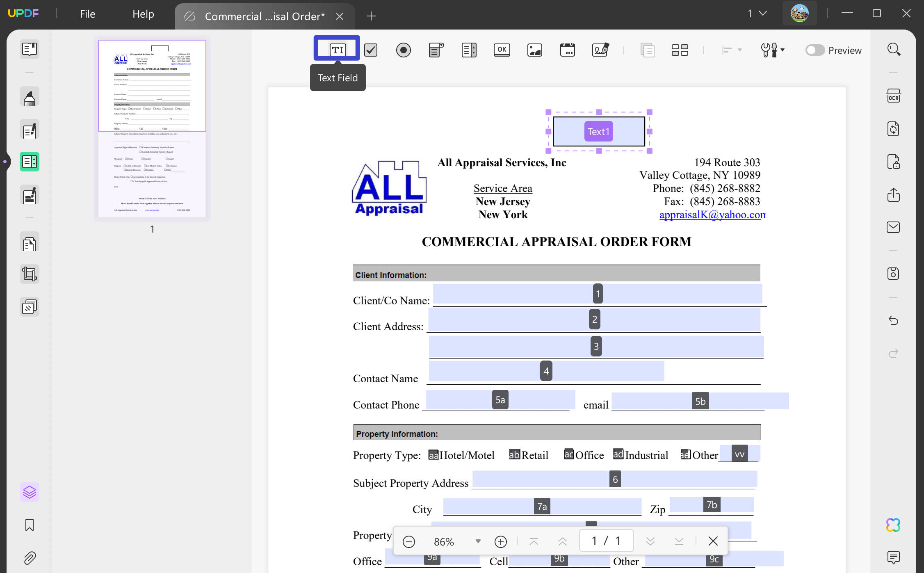Viewport: 924px width, 573px height.
Task: Select the Dropdown form field tool
Action: coord(436,50)
